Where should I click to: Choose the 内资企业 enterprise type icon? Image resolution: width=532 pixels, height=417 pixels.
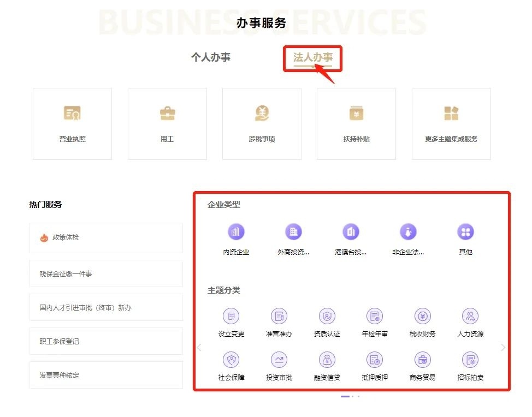pos(236,232)
